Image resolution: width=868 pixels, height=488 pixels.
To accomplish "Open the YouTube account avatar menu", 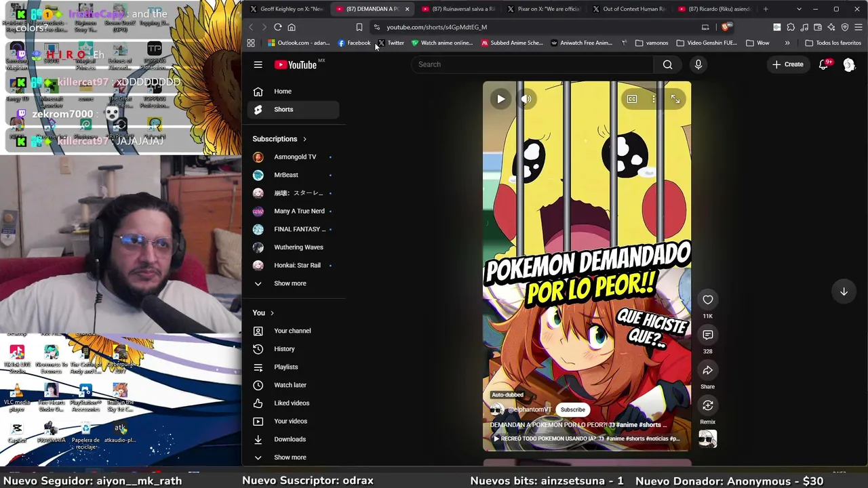I will click(x=849, y=64).
